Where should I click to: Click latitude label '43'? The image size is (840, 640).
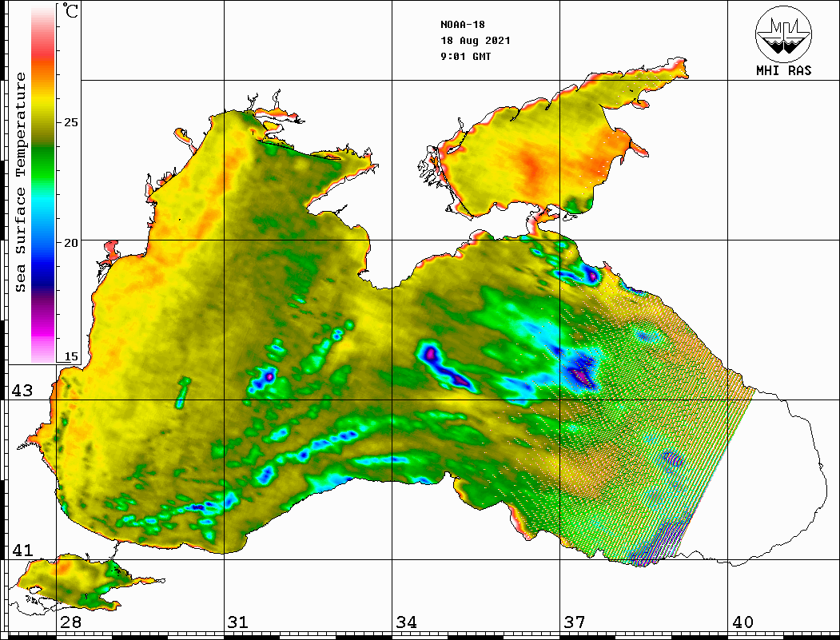coord(22,391)
